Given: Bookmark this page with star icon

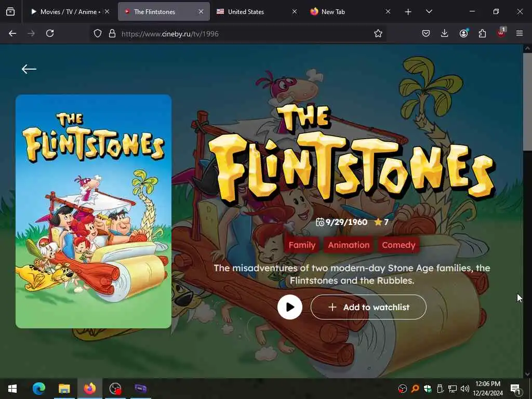Looking at the screenshot, I should point(378,34).
